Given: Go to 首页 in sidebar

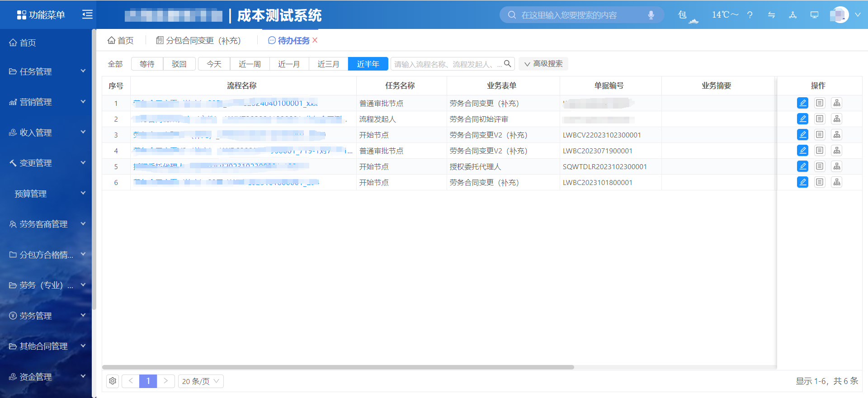Looking at the screenshot, I should pyautogui.click(x=23, y=43).
